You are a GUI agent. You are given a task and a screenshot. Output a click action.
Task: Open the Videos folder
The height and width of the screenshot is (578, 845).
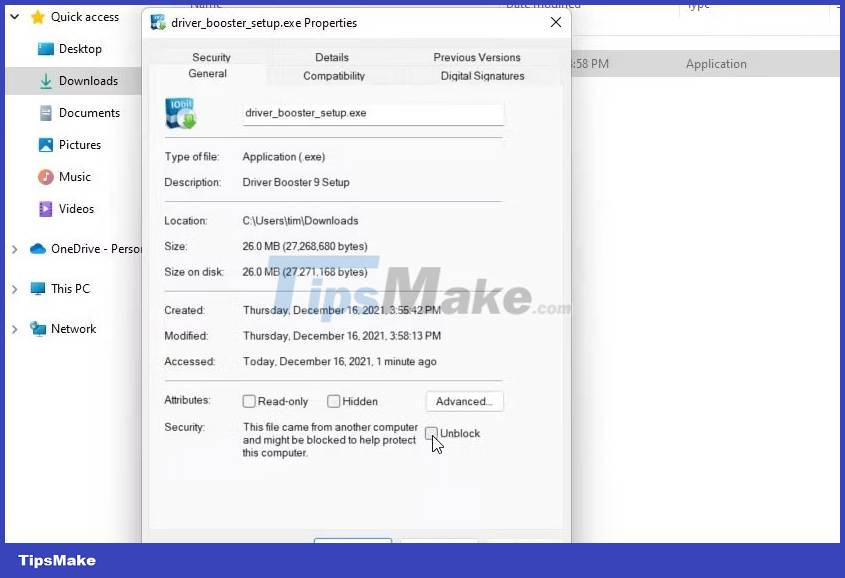77,208
